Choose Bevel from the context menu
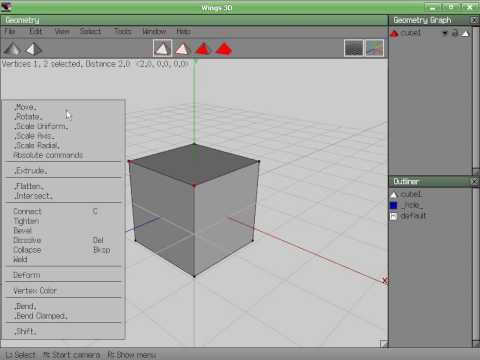Screen dimensions: 480x360 point(64,231)
